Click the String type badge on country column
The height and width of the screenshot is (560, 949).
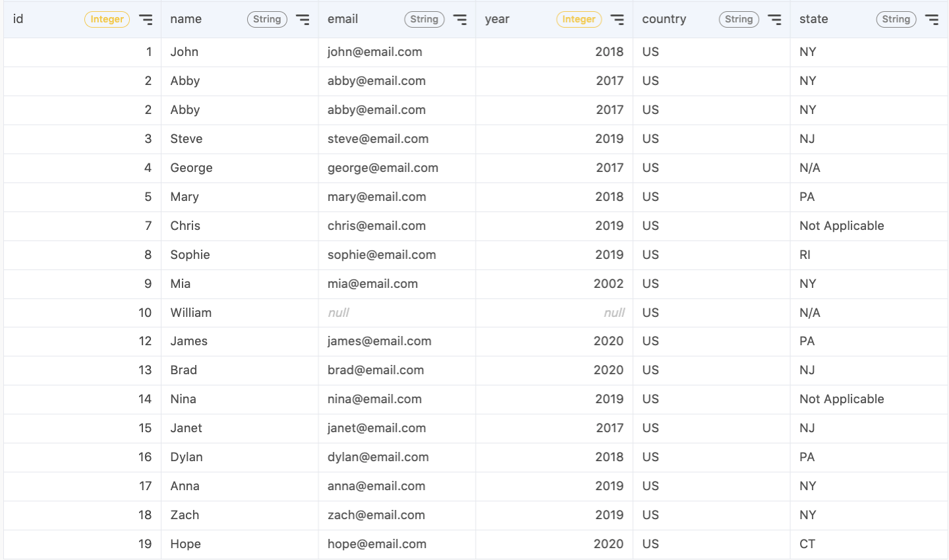[x=739, y=20]
